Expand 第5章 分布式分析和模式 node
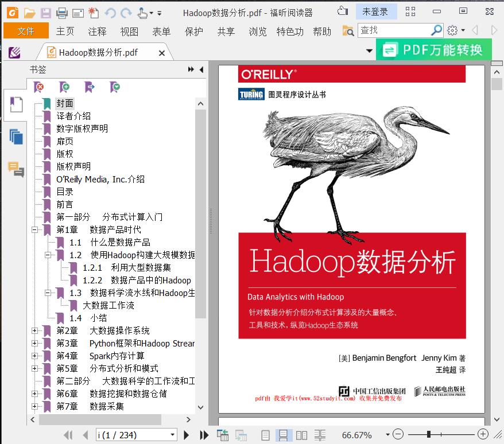 pos(34,368)
